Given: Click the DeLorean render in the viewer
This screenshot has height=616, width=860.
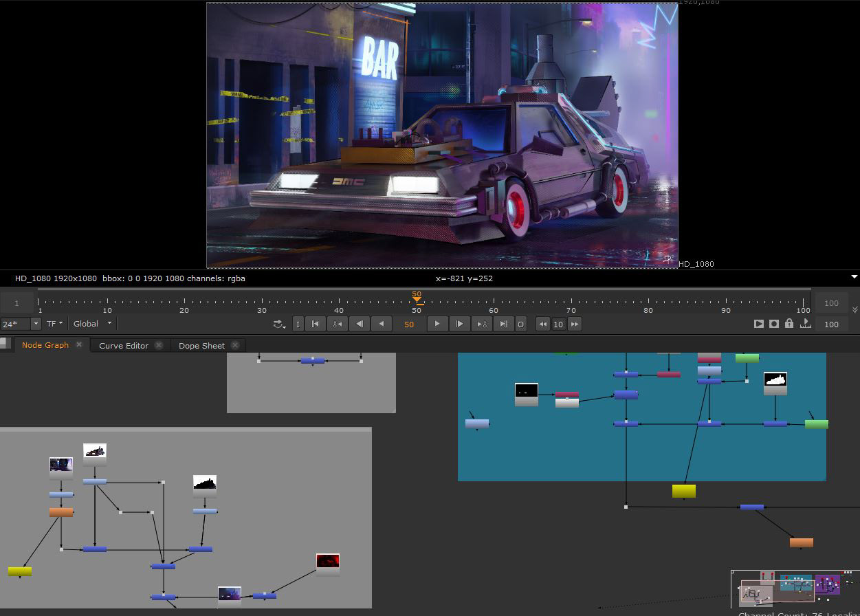Looking at the screenshot, I should [x=442, y=135].
